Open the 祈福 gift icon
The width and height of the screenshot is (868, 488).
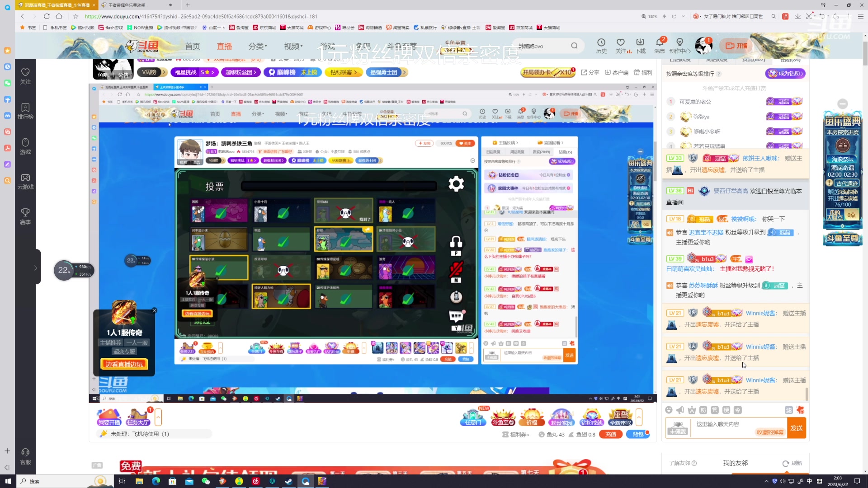tap(532, 417)
